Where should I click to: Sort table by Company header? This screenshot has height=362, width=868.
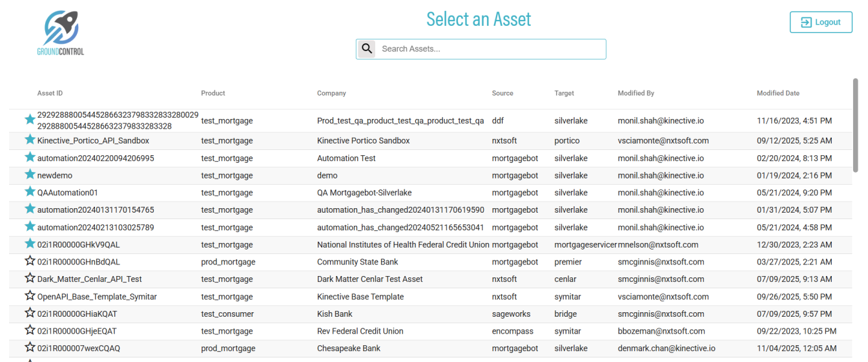click(331, 93)
